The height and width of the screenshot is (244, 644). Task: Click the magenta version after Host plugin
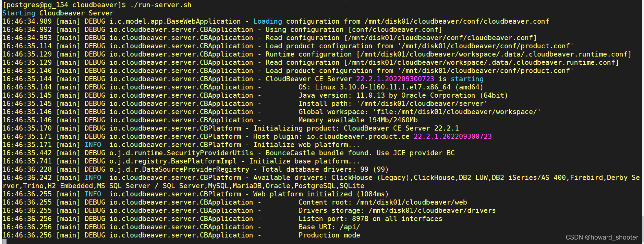(x=453, y=137)
